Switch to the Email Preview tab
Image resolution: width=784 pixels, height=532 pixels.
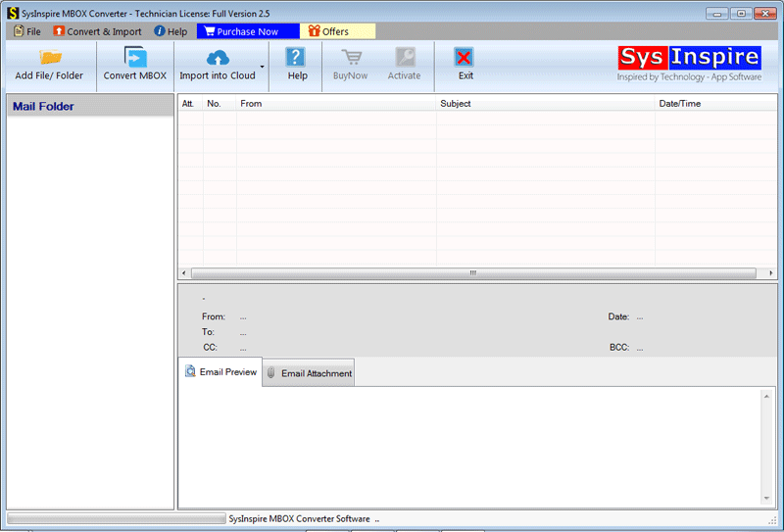click(220, 372)
